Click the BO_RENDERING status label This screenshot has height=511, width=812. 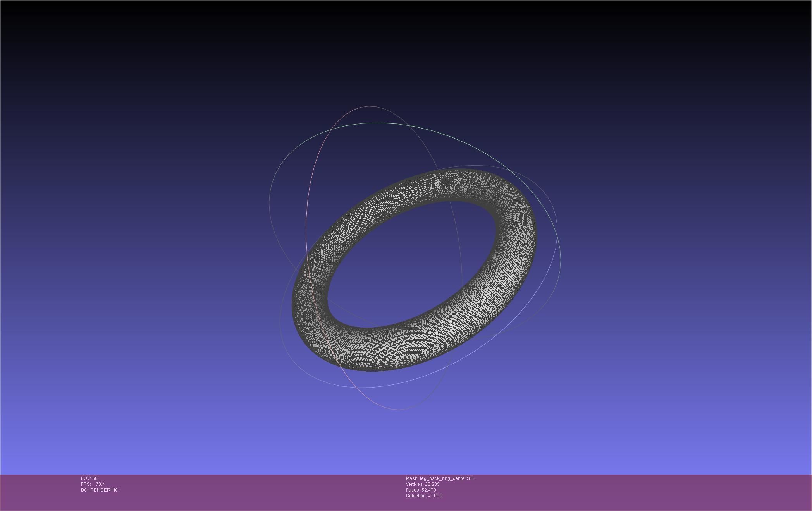point(100,490)
